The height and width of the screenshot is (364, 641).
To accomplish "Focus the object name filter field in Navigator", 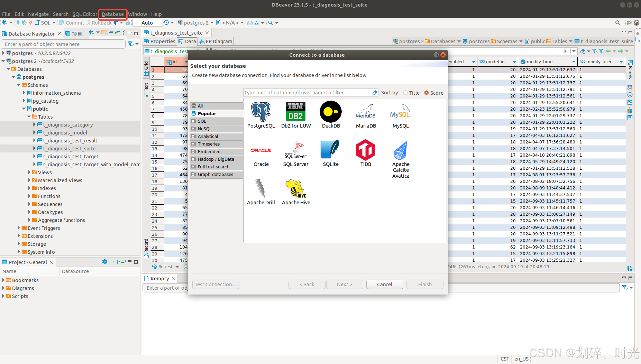I will point(63,44).
